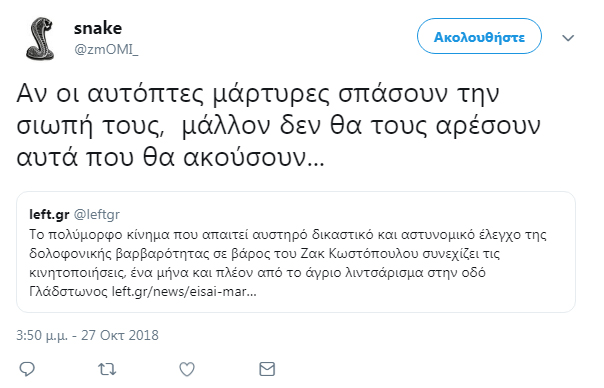Image resolution: width=604 pixels, height=388 pixels.
Task: Like the tweet with the heart icon
Action: [187, 369]
